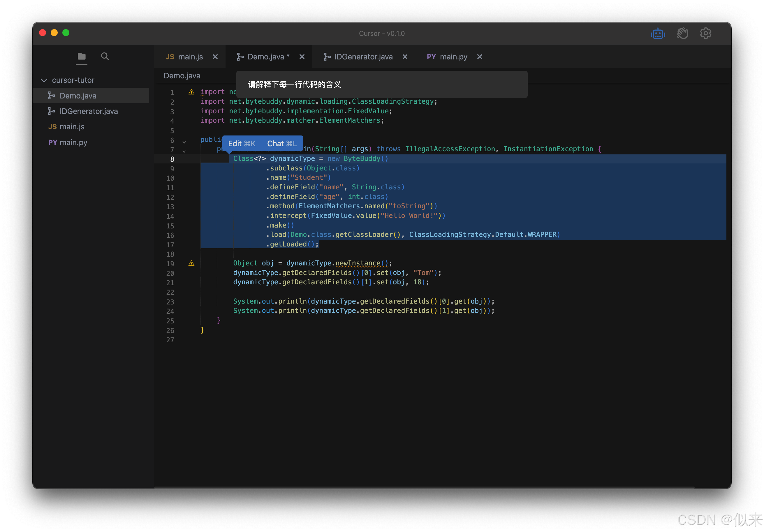
Task: Open the AI robot chat icon
Action: coord(658,34)
